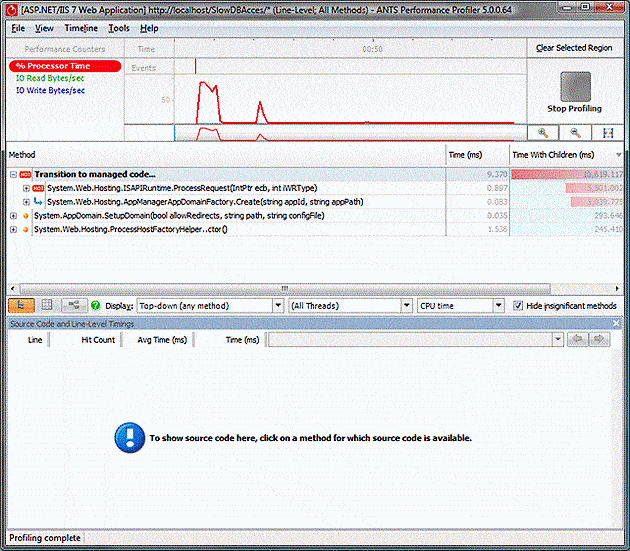Click the Avg Time (ms) column header

(162, 340)
